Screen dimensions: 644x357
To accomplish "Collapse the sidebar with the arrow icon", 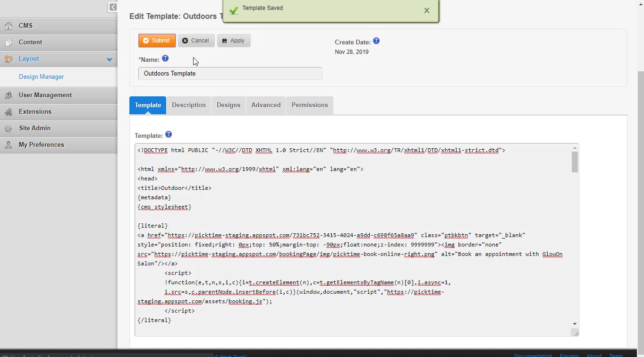I will pos(112,7).
